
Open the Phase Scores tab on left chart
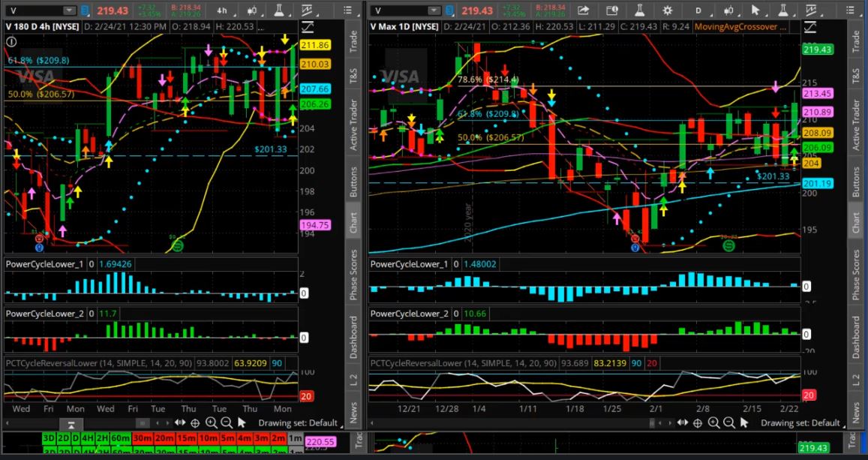point(354,275)
